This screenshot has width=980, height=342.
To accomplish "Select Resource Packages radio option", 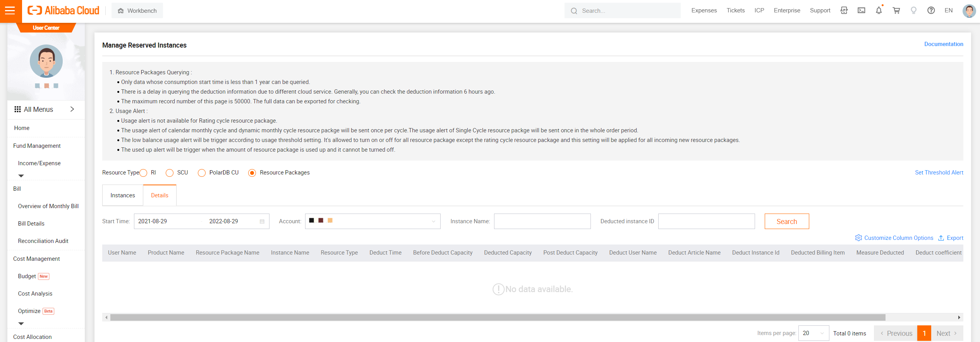I will (x=252, y=173).
